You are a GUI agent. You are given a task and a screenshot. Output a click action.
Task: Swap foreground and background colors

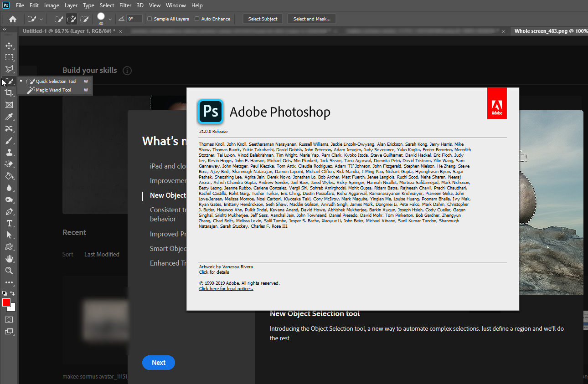[12, 293]
